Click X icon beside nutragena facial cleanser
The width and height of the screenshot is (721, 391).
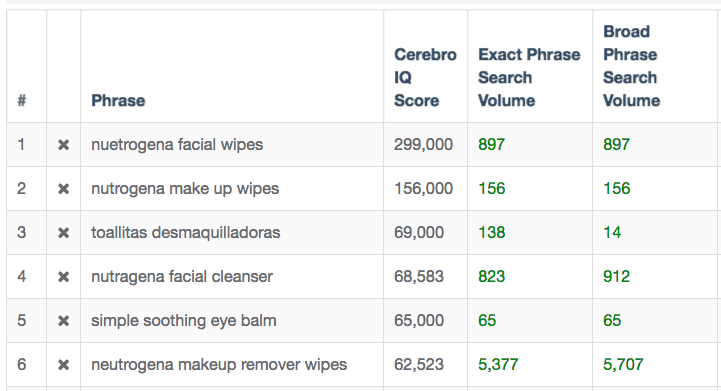click(x=63, y=277)
